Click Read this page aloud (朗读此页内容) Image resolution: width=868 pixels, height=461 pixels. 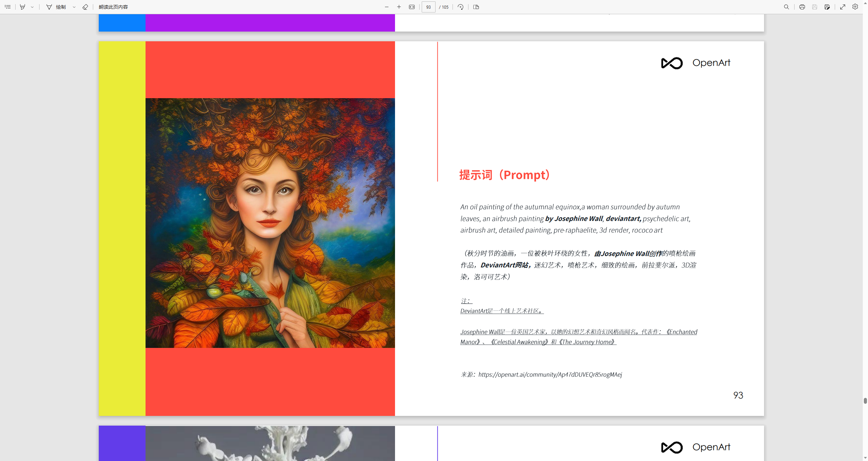pyautogui.click(x=113, y=7)
